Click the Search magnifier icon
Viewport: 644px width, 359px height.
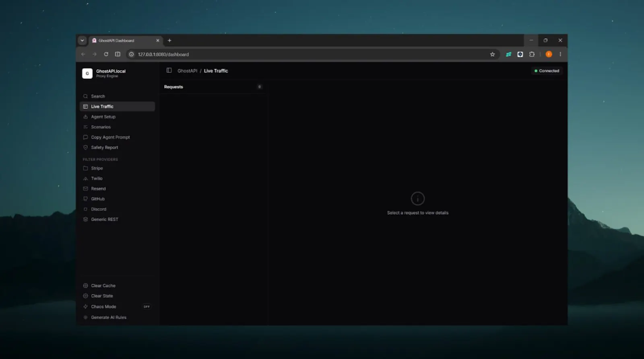click(x=85, y=96)
